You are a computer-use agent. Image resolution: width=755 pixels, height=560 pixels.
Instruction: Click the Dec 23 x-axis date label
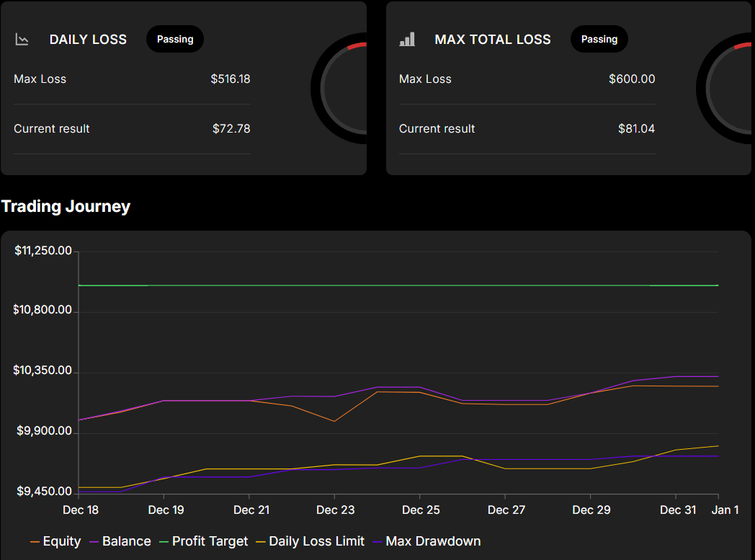(336, 510)
